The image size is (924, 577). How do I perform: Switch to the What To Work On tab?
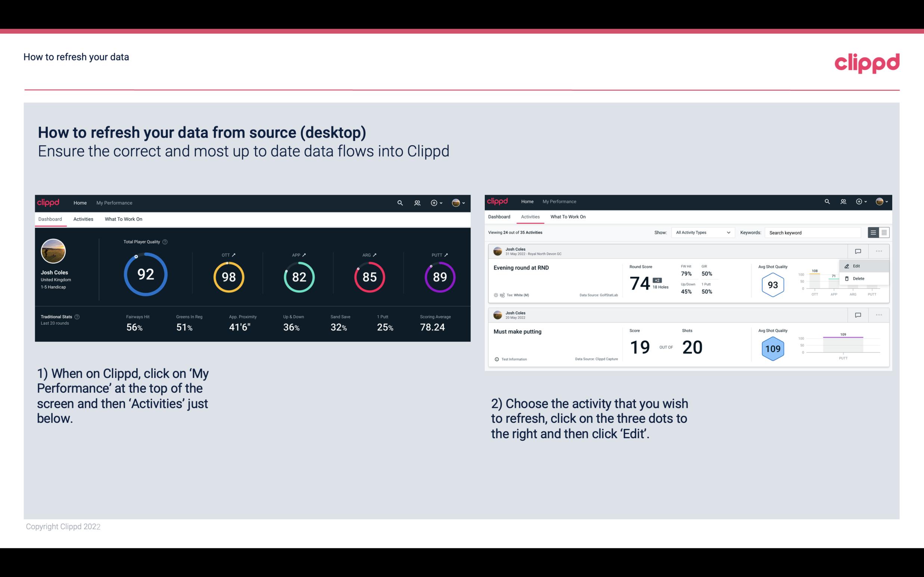point(123,219)
